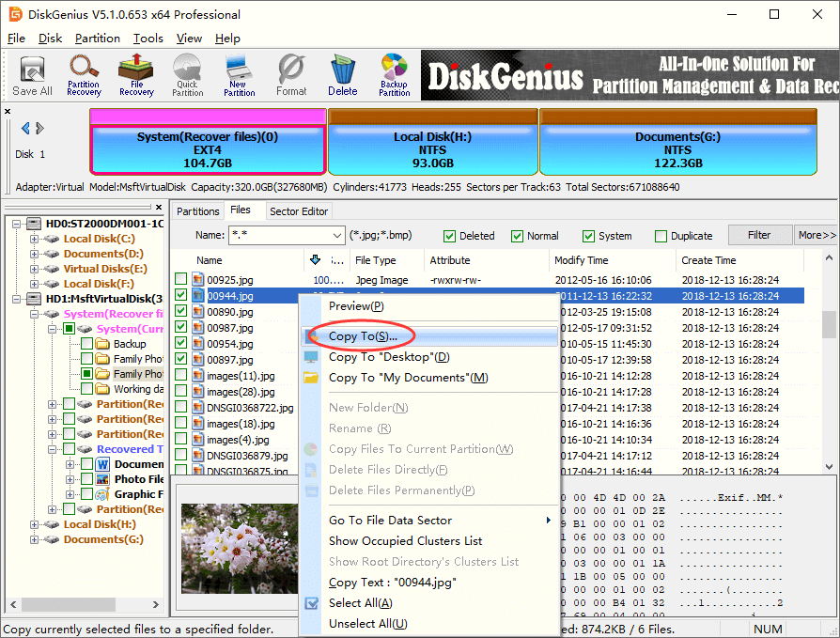Enable the Duplicate files checkbox
The width and height of the screenshot is (840, 638).
(661, 236)
